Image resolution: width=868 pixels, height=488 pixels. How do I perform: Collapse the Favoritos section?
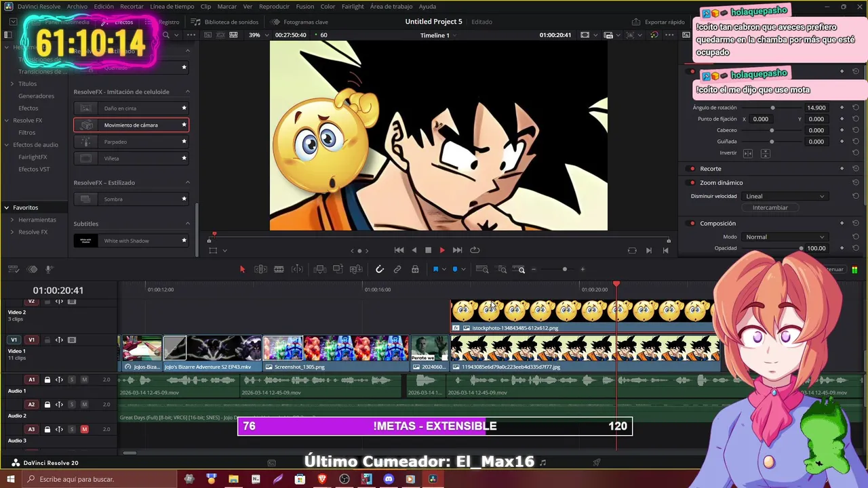[6, 207]
